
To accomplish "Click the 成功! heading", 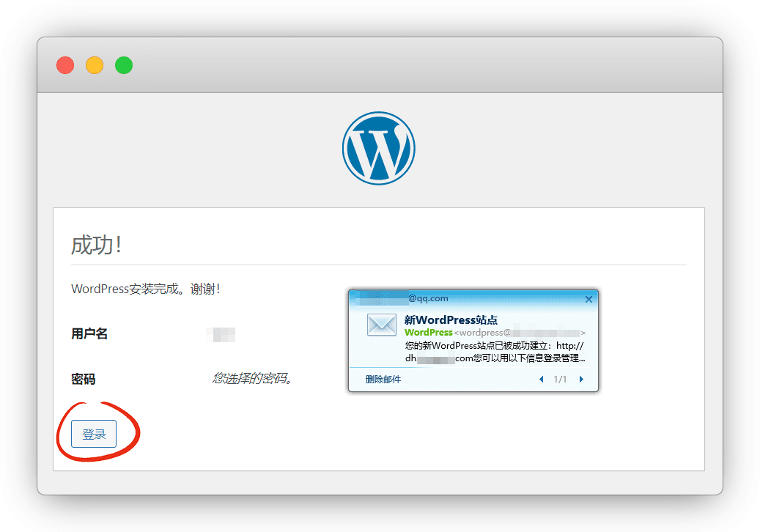I will 96,245.
